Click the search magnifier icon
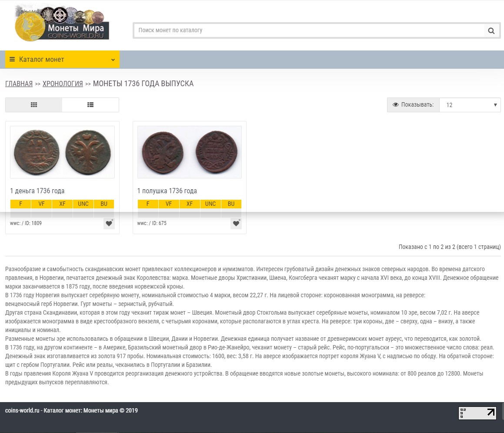The height and width of the screenshot is (433, 504). tap(491, 30)
